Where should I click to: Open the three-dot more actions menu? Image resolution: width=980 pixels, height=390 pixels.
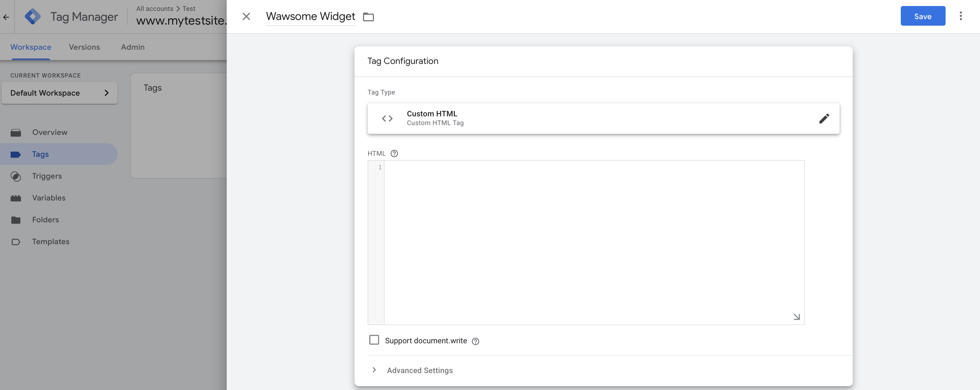pyautogui.click(x=960, y=16)
